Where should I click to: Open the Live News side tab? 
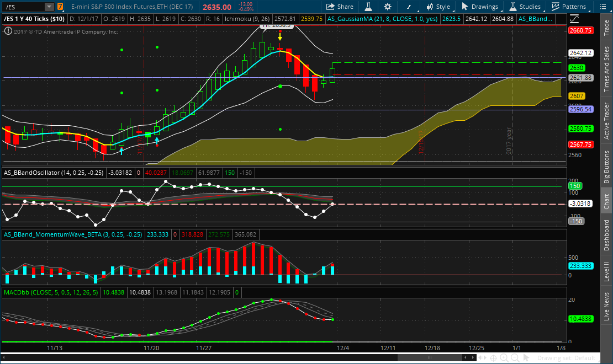[x=606, y=307]
